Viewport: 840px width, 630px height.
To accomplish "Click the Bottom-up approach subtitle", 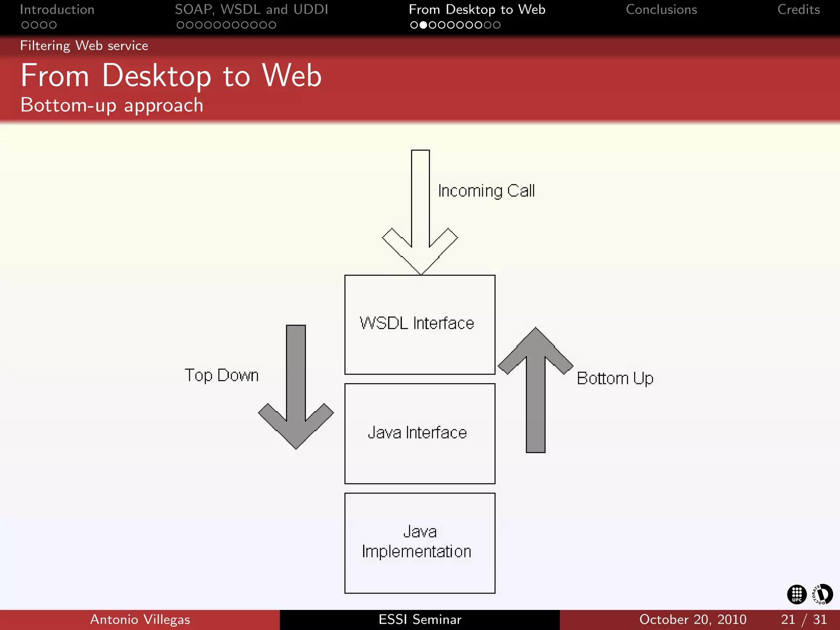I will point(112,105).
